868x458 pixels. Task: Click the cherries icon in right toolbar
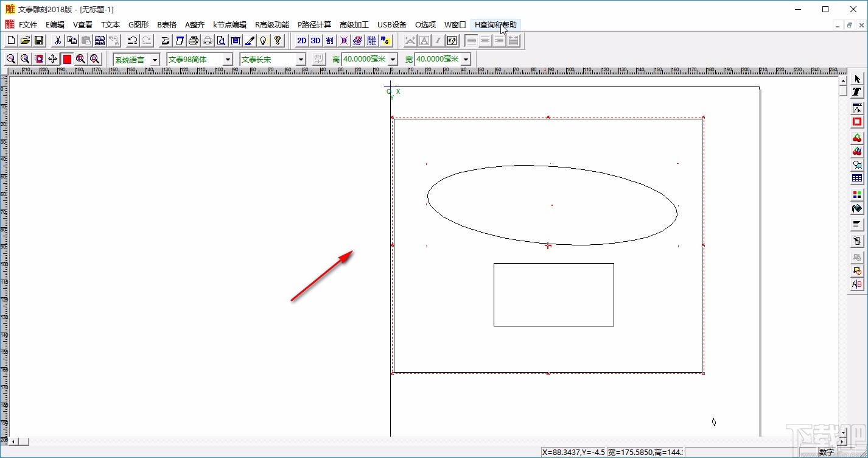(x=857, y=138)
